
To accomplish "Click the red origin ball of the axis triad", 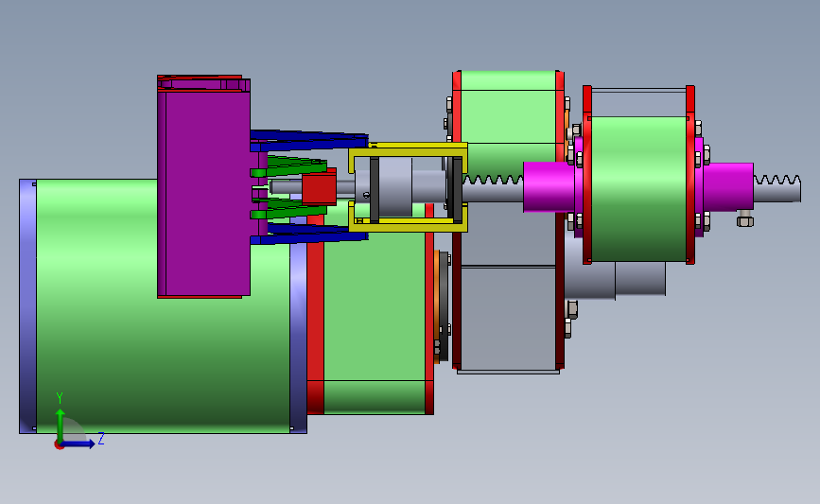I will click(59, 445).
